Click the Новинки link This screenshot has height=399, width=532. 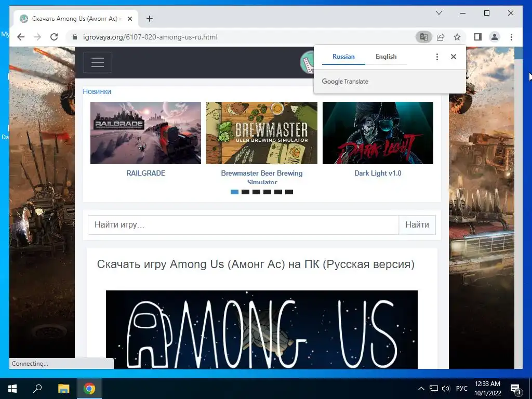(x=97, y=91)
